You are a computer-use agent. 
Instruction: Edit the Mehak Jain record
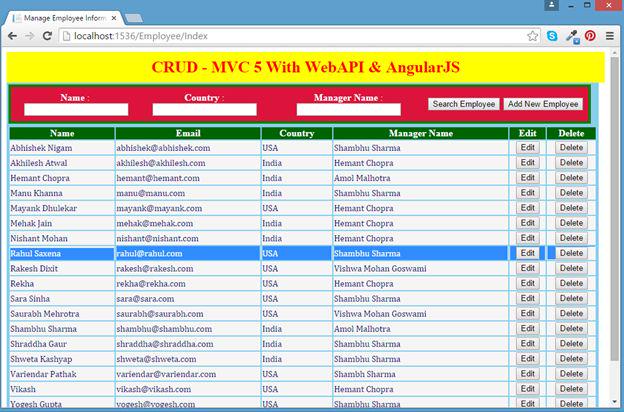pos(528,223)
